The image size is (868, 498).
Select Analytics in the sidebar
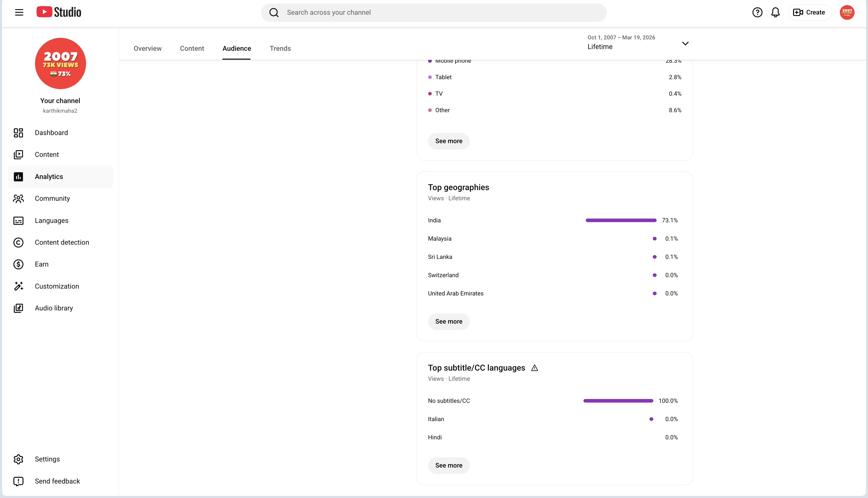(60, 176)
